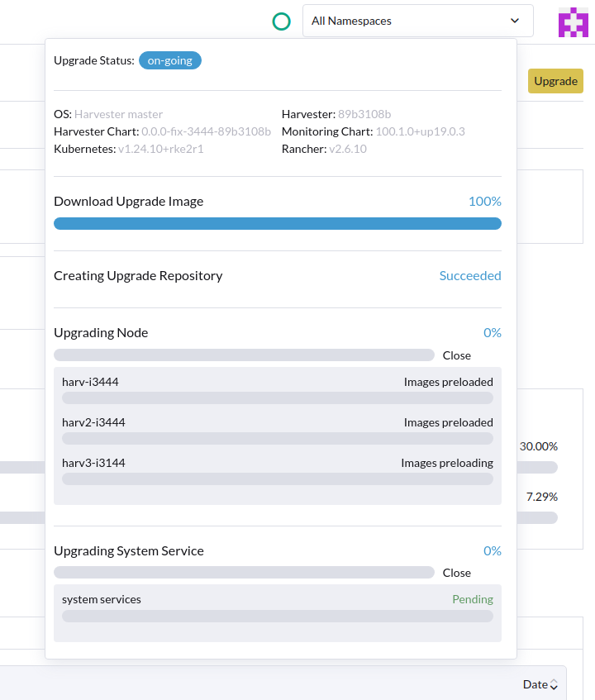Click the harv-i3444 node progress bar
Viewport: 595px width, 700px height.
point(277,398)
